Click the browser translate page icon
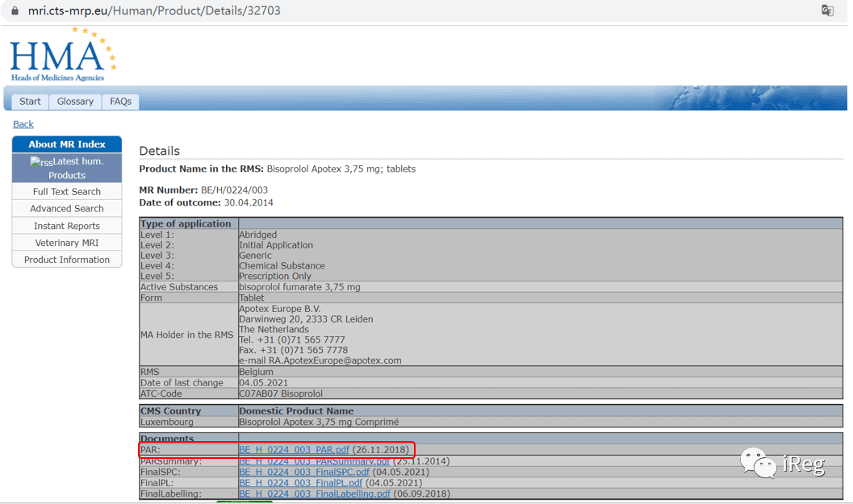The image size is (853, 504). click(x=827, y=10)
